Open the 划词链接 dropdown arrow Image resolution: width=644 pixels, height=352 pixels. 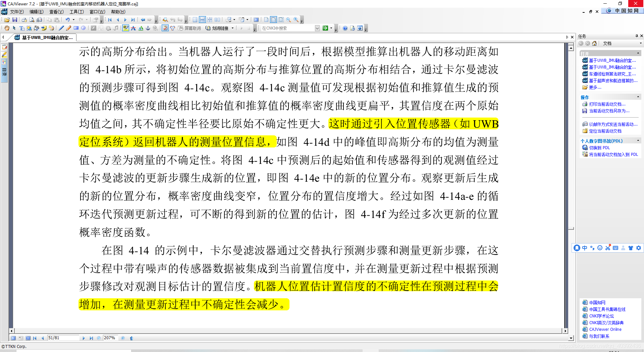click(x=232, y=28)
